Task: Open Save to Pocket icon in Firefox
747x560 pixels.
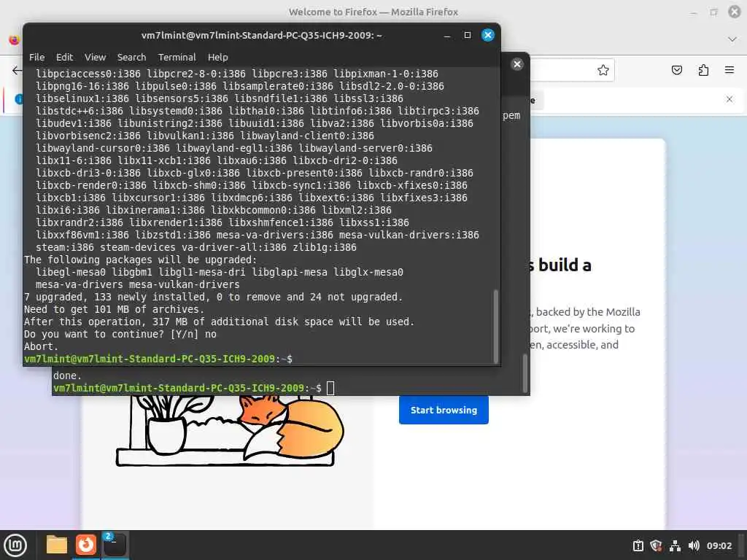Action: click(x=676, y=70)
